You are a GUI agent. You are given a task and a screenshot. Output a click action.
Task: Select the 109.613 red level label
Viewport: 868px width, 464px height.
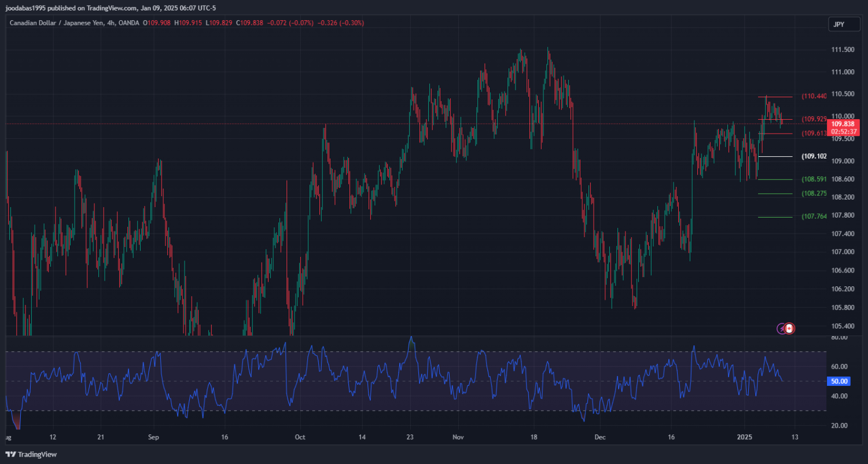click(x=814, y=134)
